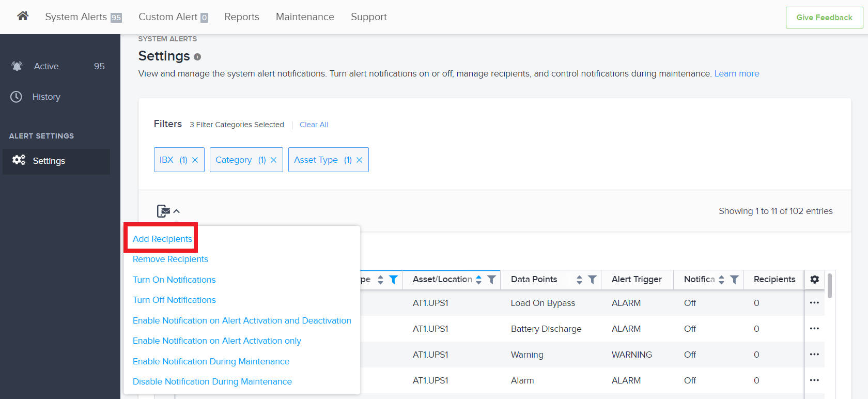Remove the Asset Type filter with its X
This screenshot has height=399, width=868.
click(x=360, y=160)
